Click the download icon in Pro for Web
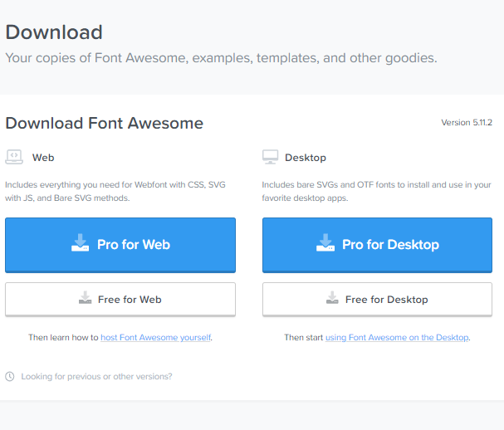This screenshot has width=504, height=430. [80, 243]
